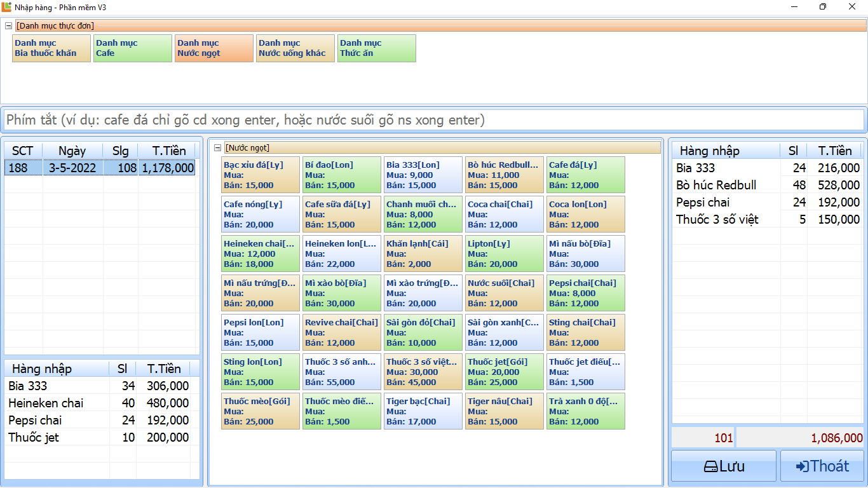Select Pepsi chai row in right import list
Viewport: 868px width, 488px height.
(768, 202)
